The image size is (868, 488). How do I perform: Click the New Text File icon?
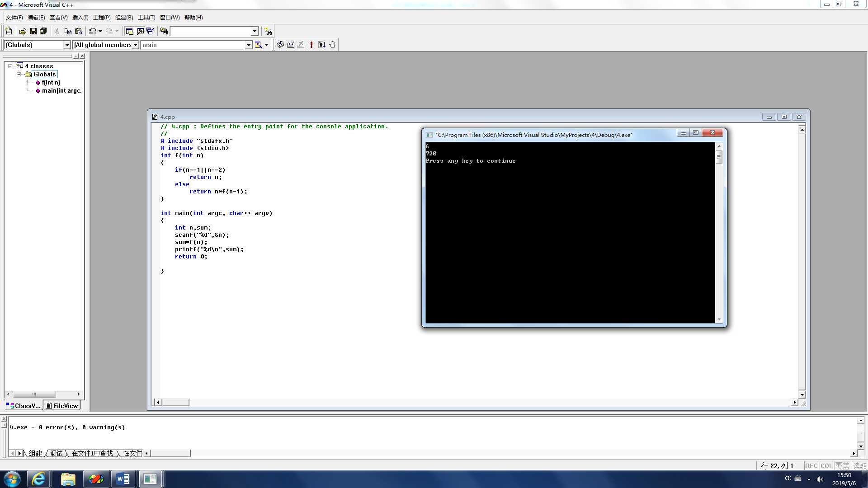pyautogui.click(x=9, y=31)
